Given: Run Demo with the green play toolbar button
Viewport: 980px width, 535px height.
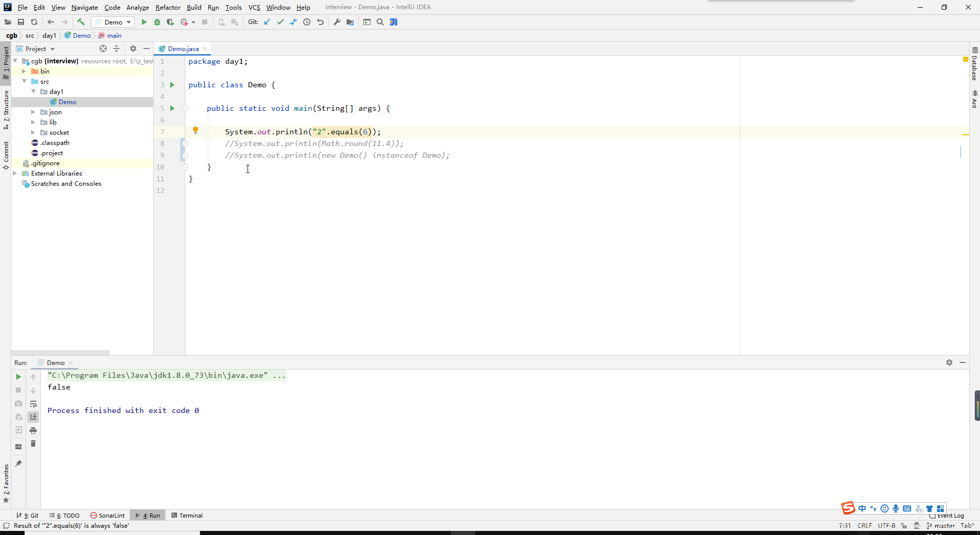Looking at the screenshot, I should pyautogui.click(x=144, y=22).
